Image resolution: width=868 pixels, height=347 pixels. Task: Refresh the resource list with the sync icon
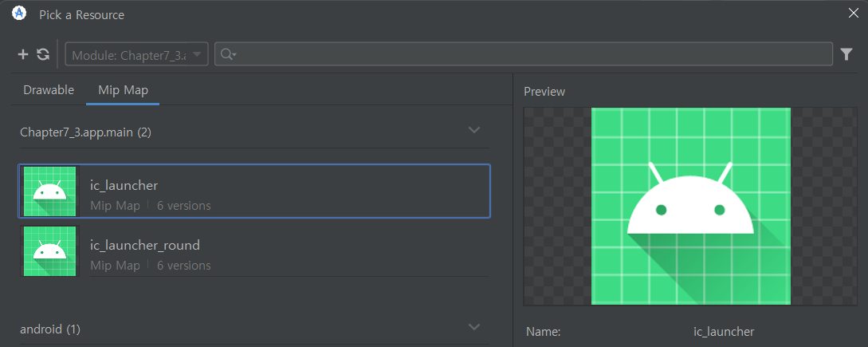(x=43, y=54)
